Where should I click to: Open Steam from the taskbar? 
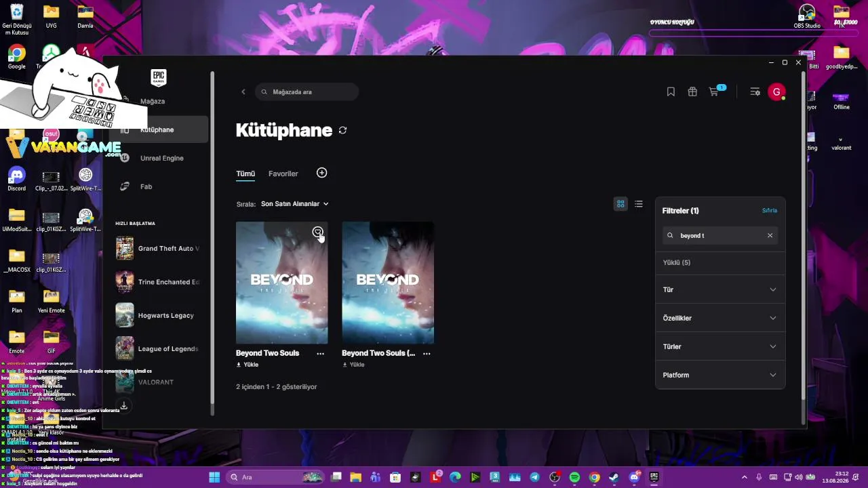tap(614, 477)
